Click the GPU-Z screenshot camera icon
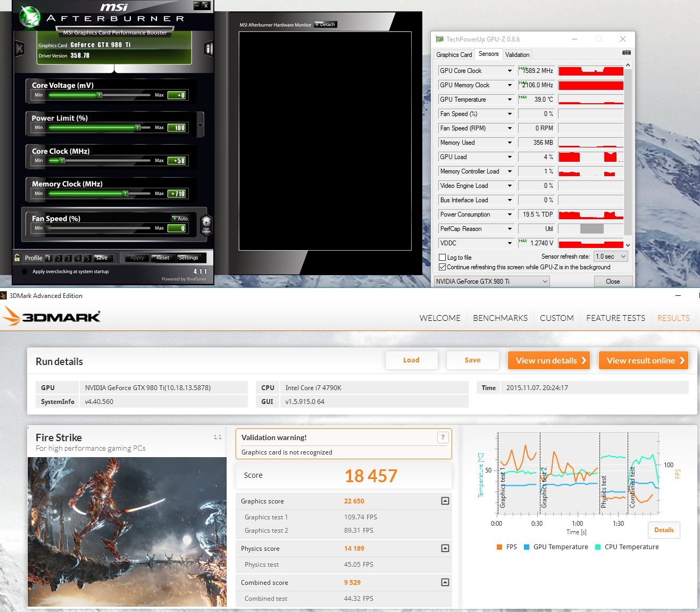This screenshot has width=700, height=612. tap(626, 53)
